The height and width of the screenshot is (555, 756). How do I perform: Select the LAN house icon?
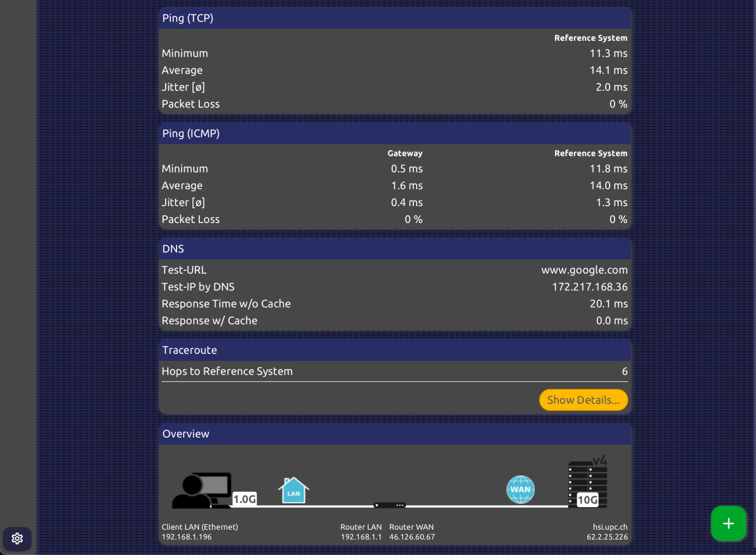293,490
